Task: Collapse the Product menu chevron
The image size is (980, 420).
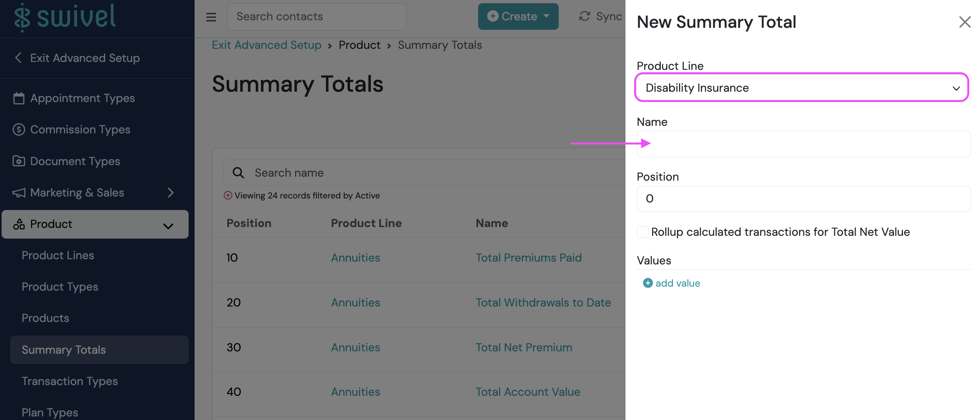Action: pyautogui.click(x=168, y=226)
